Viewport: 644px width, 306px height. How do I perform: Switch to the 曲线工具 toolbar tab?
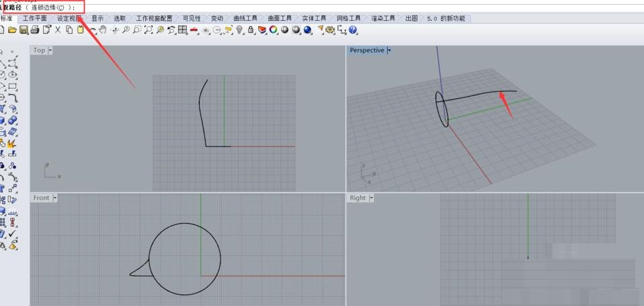[245, 19]
